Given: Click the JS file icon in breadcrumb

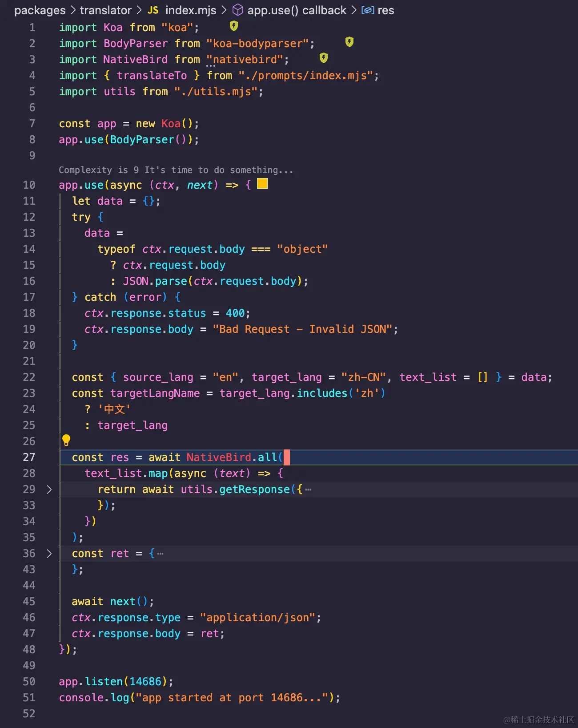Looking at the screenshot, I should click(153, 10).
